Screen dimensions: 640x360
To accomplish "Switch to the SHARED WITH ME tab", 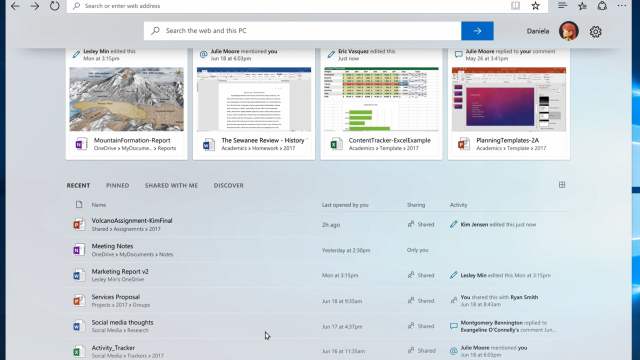I will tap(171, 185).
